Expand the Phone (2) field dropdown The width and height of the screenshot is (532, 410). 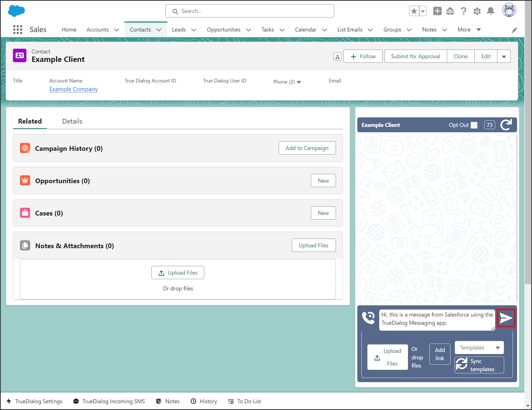point(299,82)
